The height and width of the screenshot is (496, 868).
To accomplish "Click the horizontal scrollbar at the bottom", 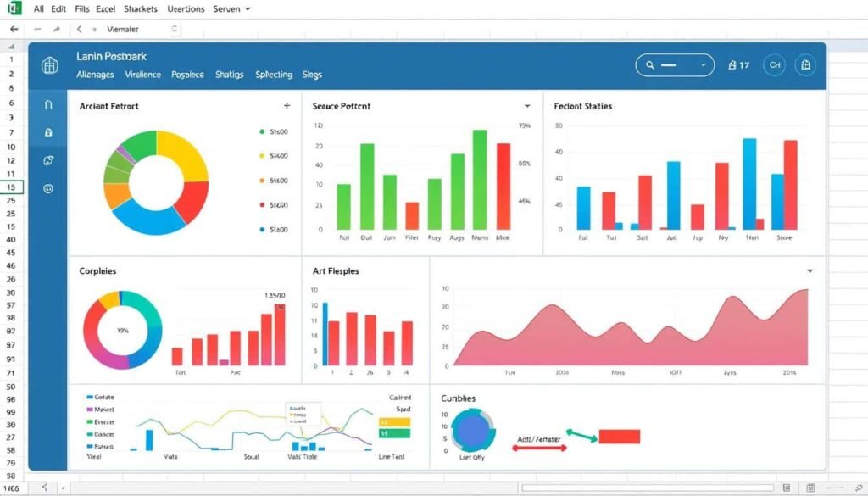I will click(648, 488).
